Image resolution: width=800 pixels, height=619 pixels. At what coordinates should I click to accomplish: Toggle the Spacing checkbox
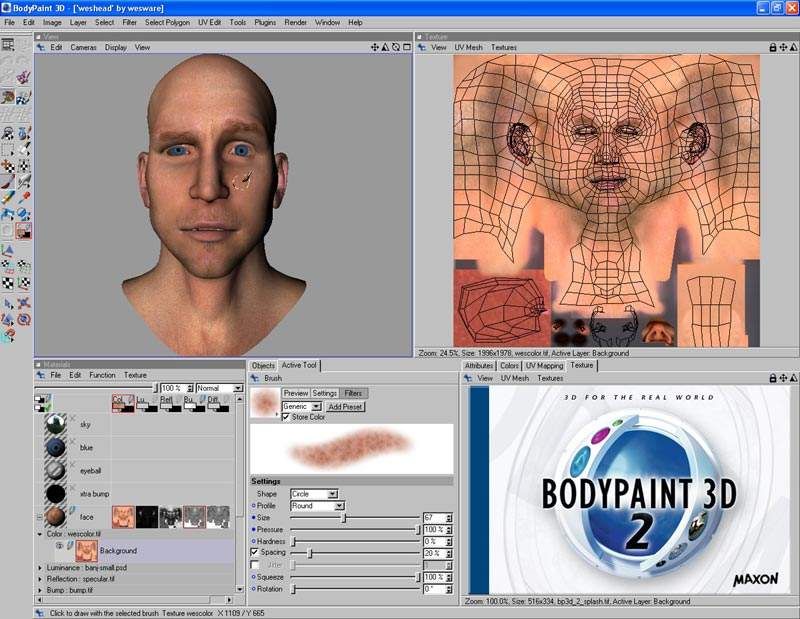(x=255, y=552)
